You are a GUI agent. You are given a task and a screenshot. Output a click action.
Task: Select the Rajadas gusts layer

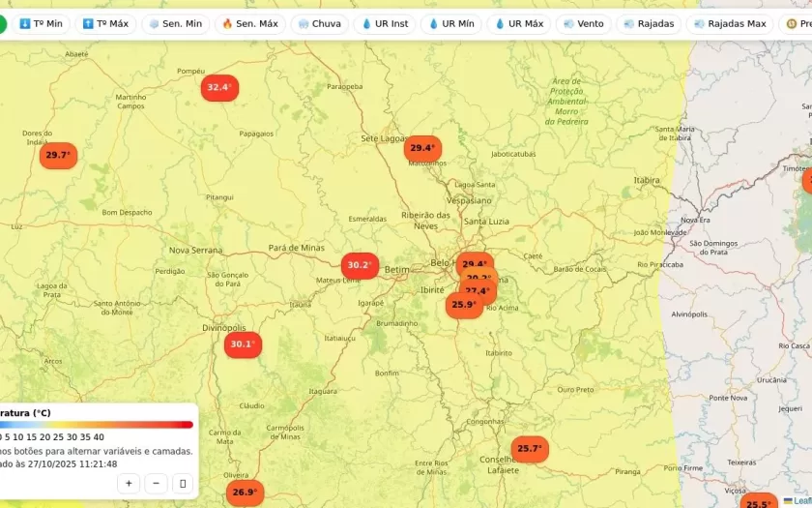click(x=649, y=23)
